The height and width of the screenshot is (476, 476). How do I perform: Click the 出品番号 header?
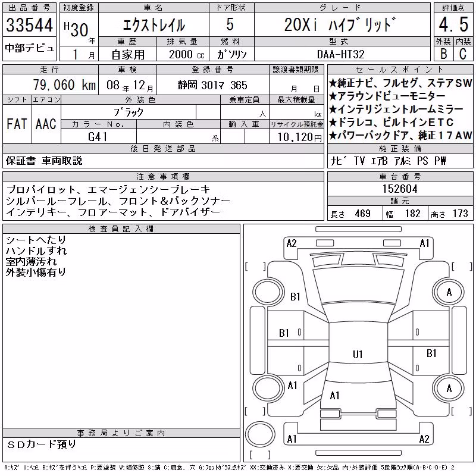(x=29, y=8)
